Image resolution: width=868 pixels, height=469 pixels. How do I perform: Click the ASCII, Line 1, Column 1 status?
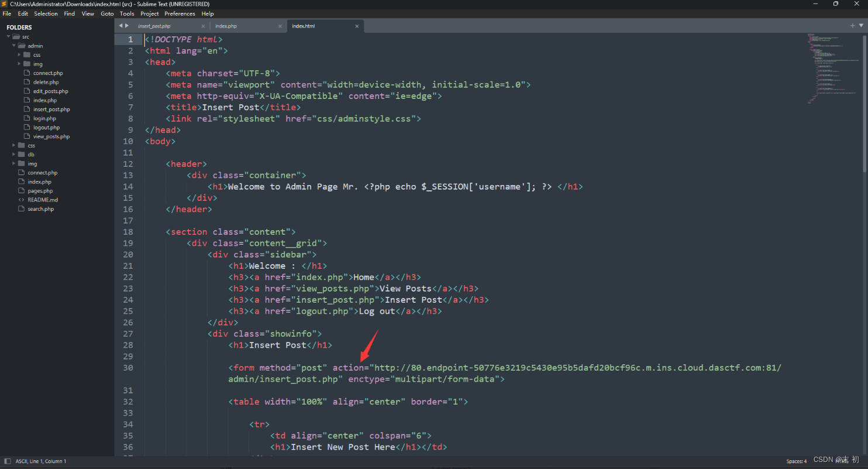[41, 461]
